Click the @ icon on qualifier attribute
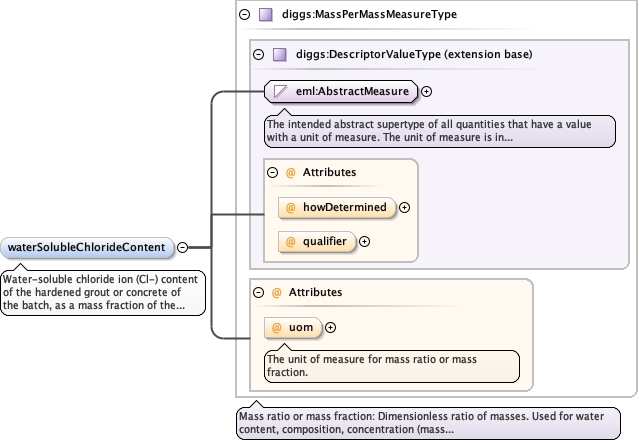 click(x=291, y=242)
